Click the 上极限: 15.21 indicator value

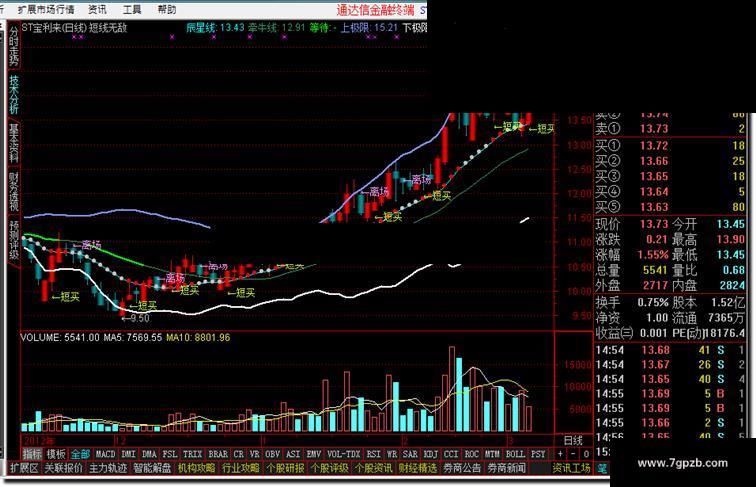coord(369,27)
